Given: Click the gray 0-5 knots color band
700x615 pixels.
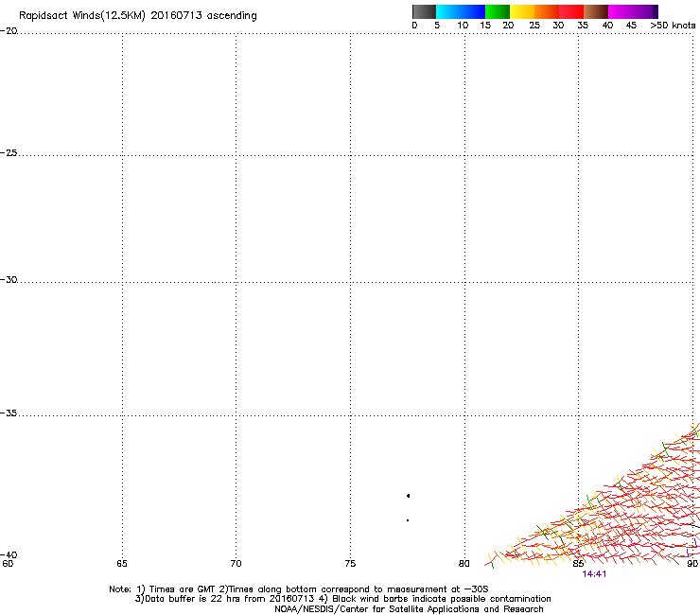Looking at the screenshot, I should 425,11.
